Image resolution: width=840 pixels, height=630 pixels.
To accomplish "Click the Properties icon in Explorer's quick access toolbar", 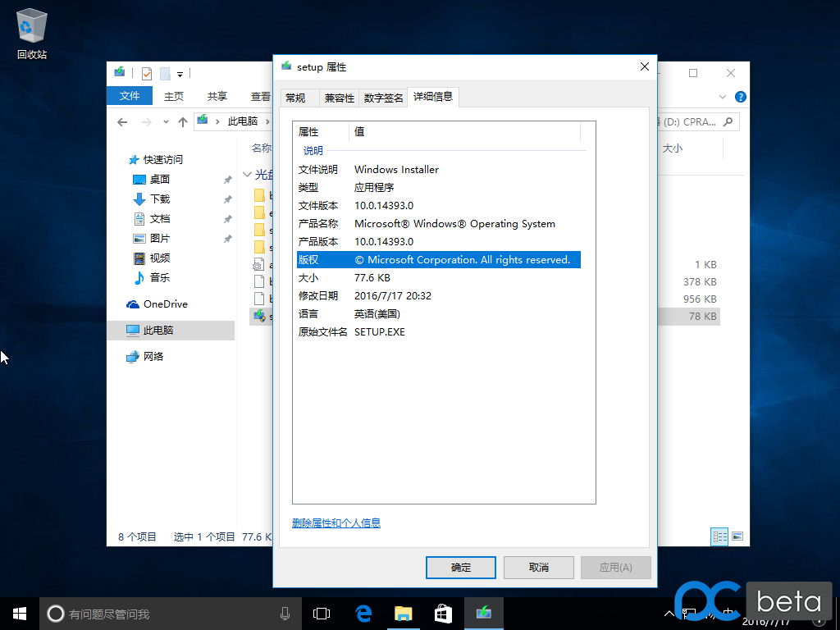I will point(147,73).
